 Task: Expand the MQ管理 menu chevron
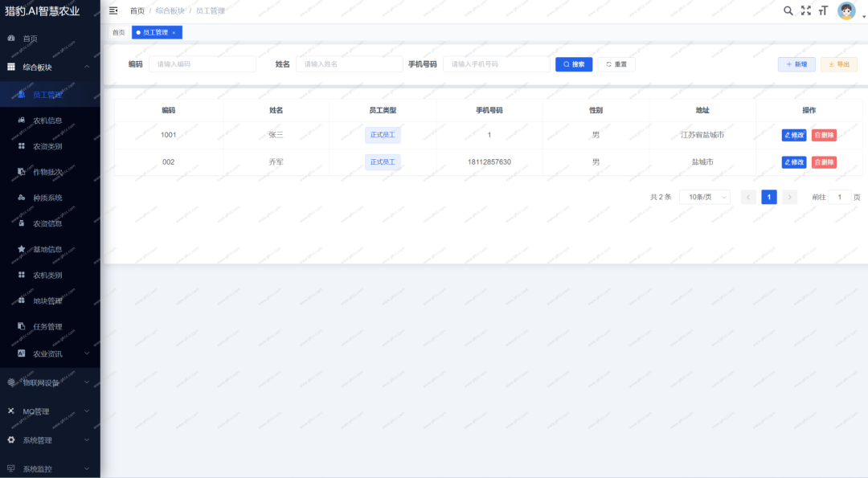pos(87,411)
